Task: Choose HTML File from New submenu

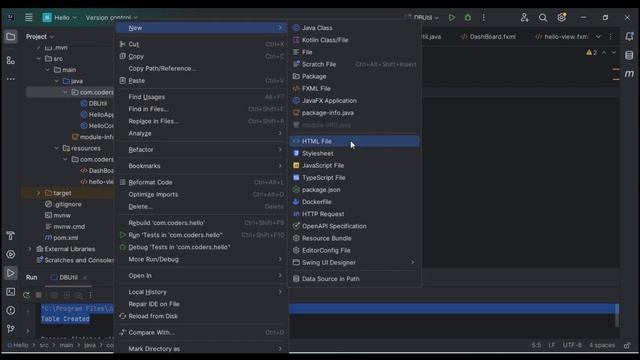Action: tap(354, 141)
